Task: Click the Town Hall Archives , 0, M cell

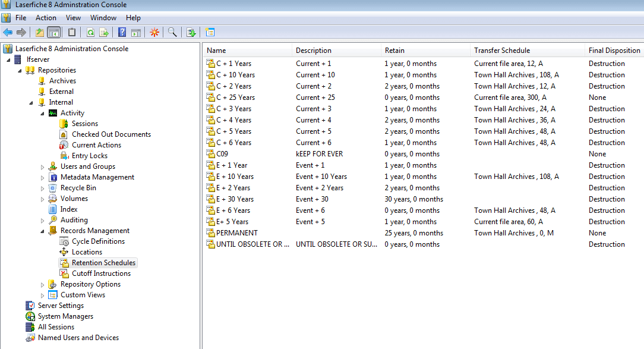Action: (514, 232)
